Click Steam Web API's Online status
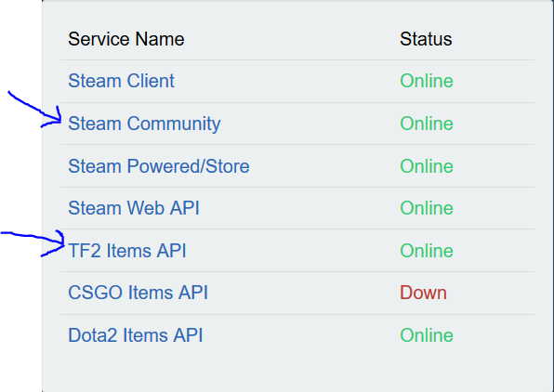 tap(427, 208)
